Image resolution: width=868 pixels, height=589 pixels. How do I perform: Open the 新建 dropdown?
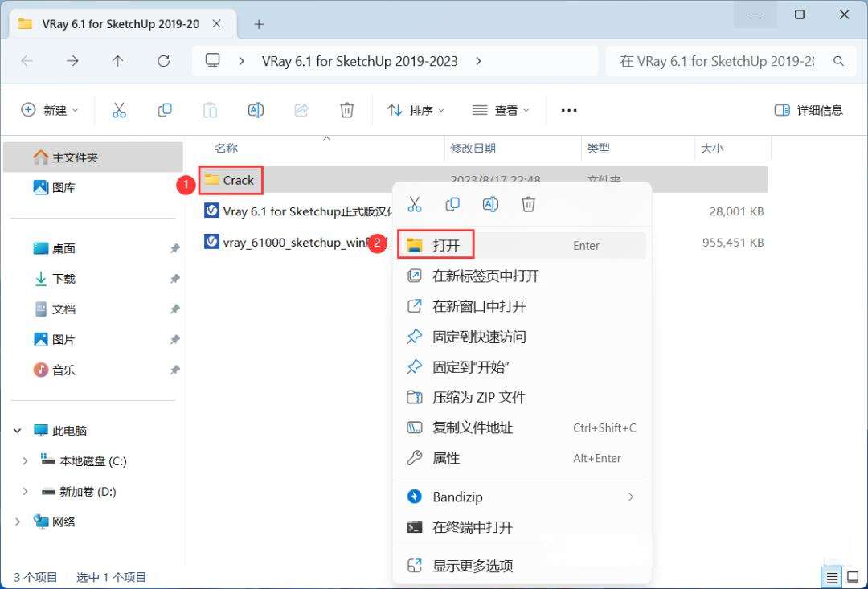[49, 110]
